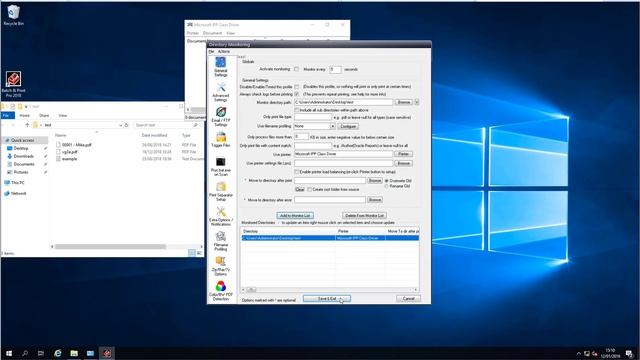The width and height of the screenshot is (640, 360).
Task: Select the highlighted monitored directory row
Action: tap(330, 238)
